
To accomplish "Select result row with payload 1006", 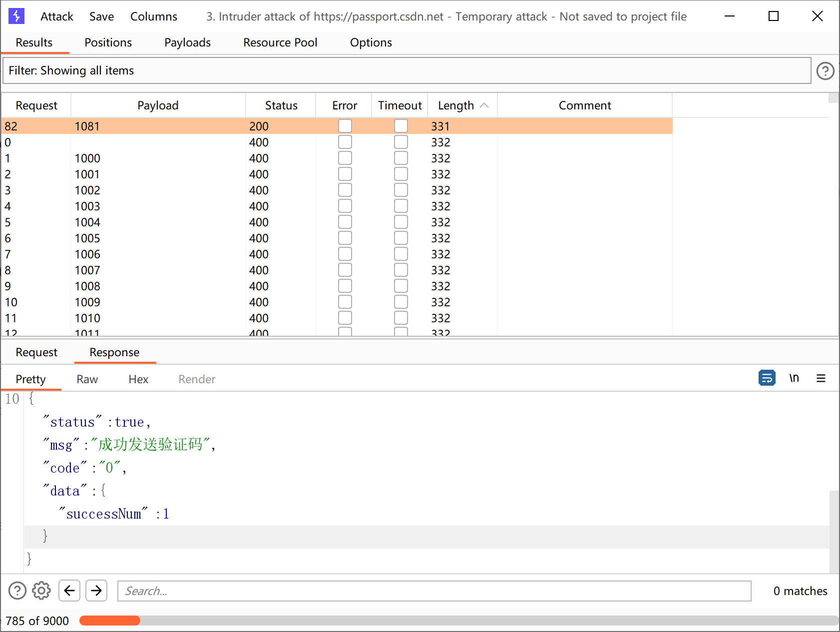I will coord(337,254).
